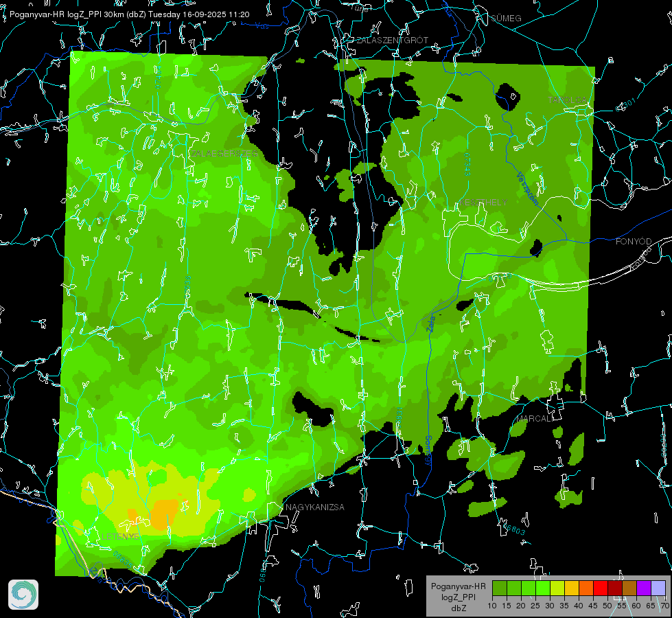Click the NAGYKANIZSA city label
The height and width of the screenshot is (618, 672).
(x=315, y=507)
